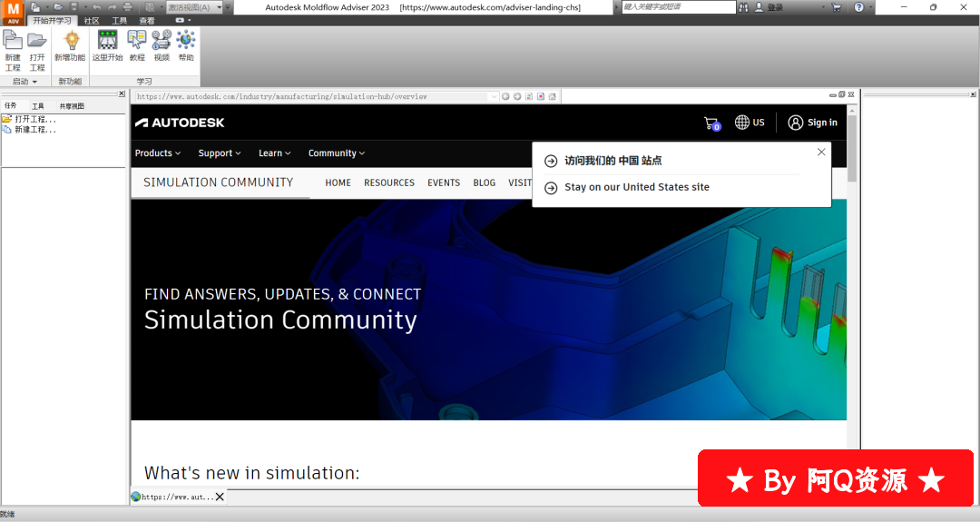This screenshot has height=522, width=980.
Task: Click the SIMULATION COMMUNITY heading link
Action: (x=218, y=182)
